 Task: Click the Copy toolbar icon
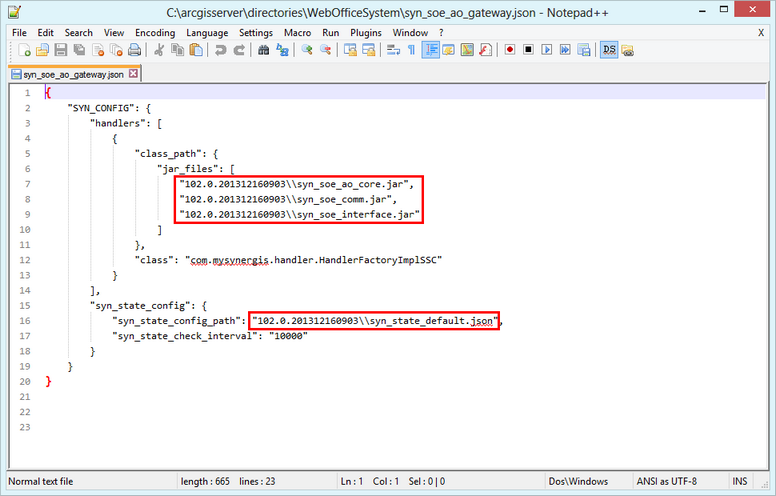tap(178, 50)
